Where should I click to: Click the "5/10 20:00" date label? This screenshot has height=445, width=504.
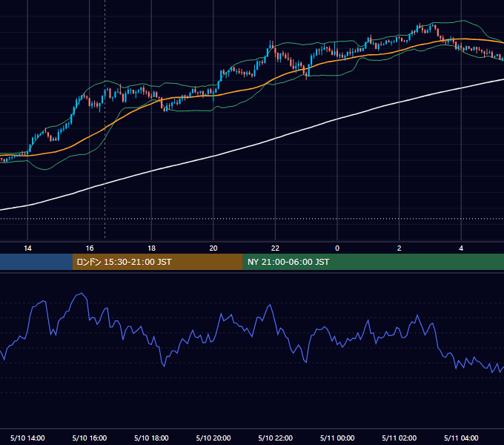[213, 438]
